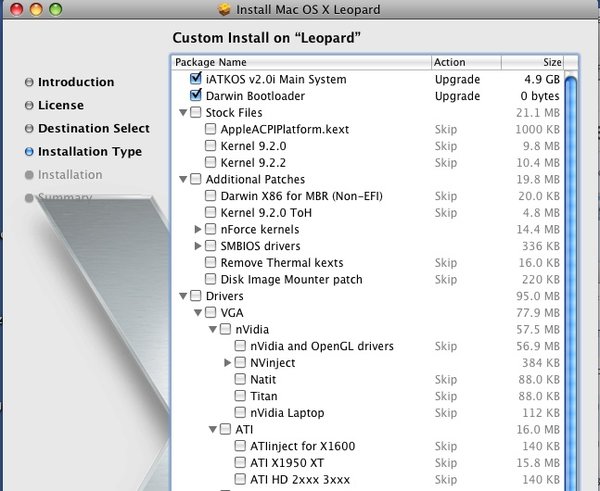This screenshot has height=491, width=600.
Task: Expand the NVinject disclosure triangle
Action: 227,362
